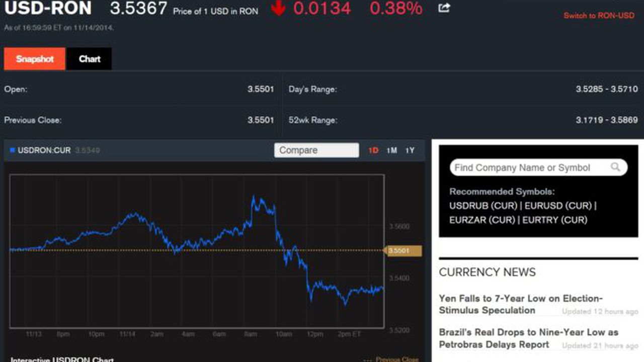The width and height of the screenshot is (644, 362).
Task: Switch to the Snapshot tab
Action: tap(34, 59)
